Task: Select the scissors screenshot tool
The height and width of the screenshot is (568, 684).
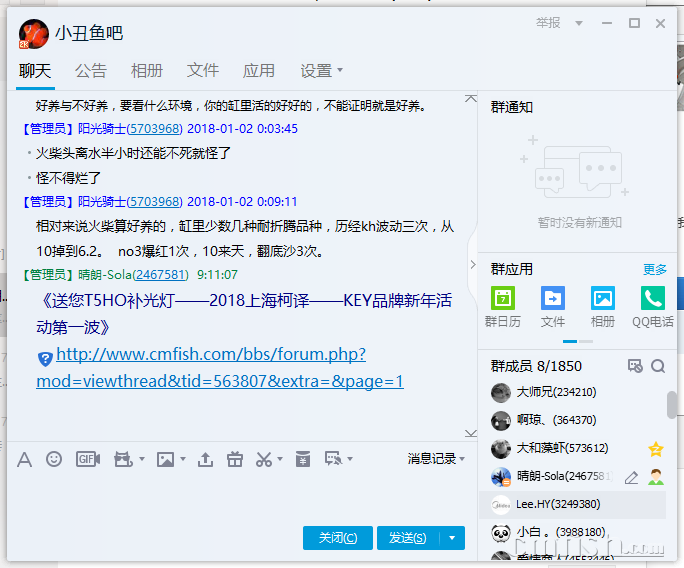Action: coord(264,459)
